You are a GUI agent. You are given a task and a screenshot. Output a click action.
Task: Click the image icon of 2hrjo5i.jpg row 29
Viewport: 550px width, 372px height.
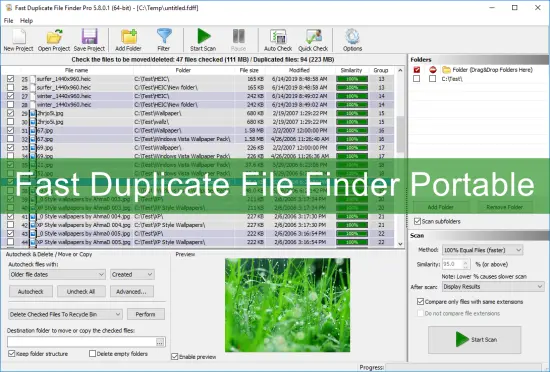click(33, 113)
